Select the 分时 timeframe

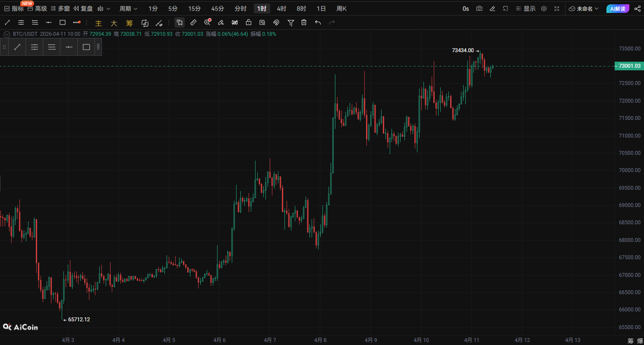click(240, 9)
